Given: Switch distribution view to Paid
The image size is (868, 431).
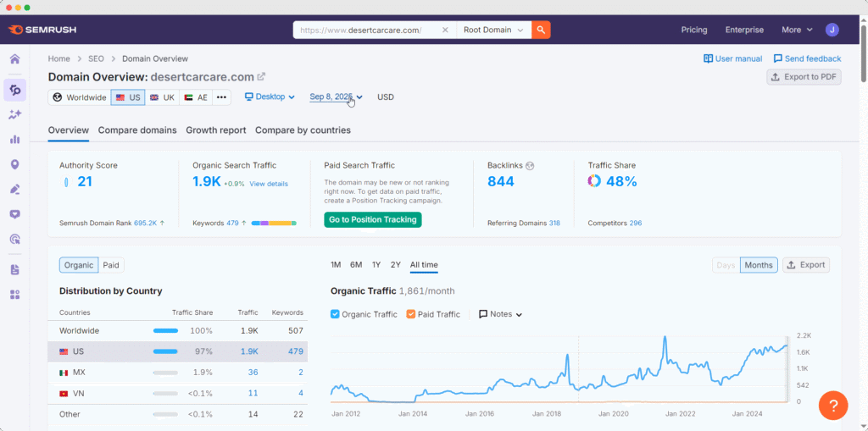Looking at the screenshot, I should coord(111,265).
